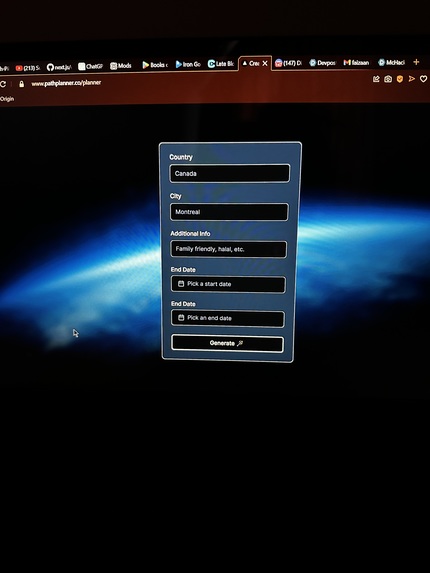Click the lock icon in address bar
This screenshot has height=573, width=430.
[x=22, y=84]
